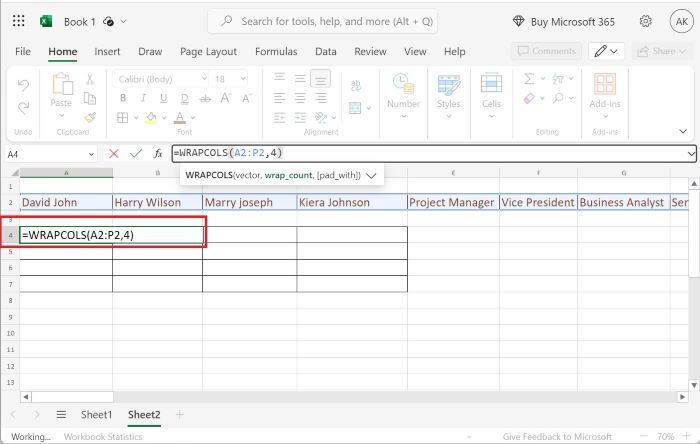700x444 pixels.
Task: Click the Middle Align icon
Action: pyautogui.click(x=300, y=79)
